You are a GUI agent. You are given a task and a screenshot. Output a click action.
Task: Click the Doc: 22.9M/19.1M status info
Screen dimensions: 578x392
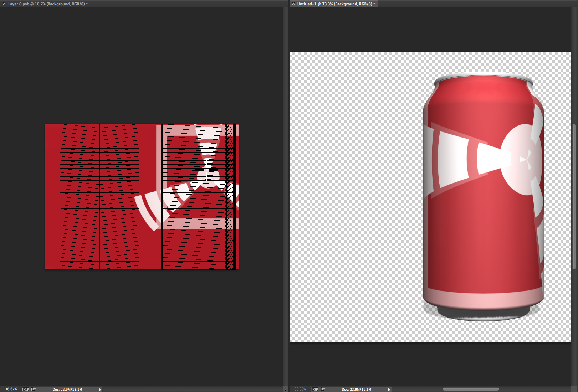[x=357, y=389]
